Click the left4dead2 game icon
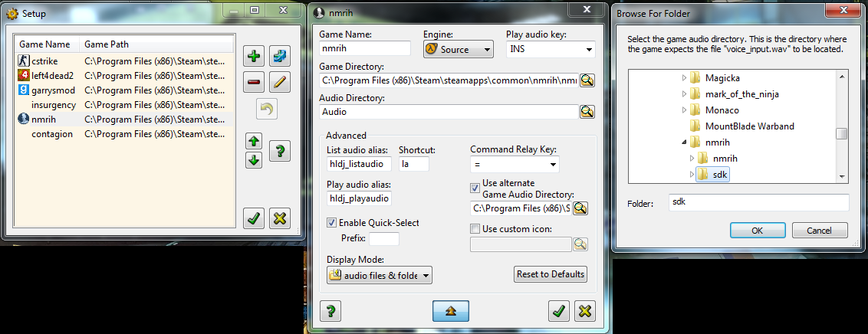Image resolution: width=868 pixels, height=334 pixels. [x=23, y=75]
